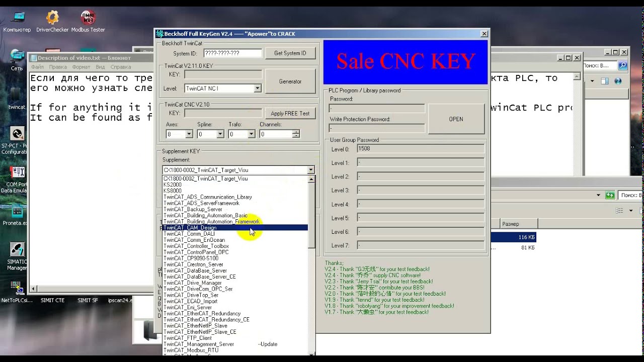
Task: Click the view mode icon in lower Explorer
Action: click(620, 211)
